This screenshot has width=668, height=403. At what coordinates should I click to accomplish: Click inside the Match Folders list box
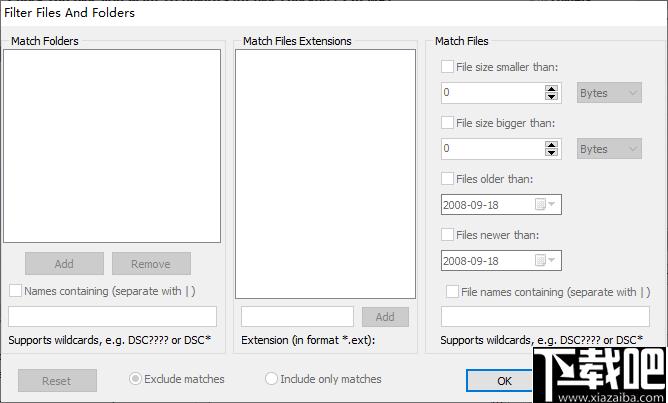click(x=112, y=146)
